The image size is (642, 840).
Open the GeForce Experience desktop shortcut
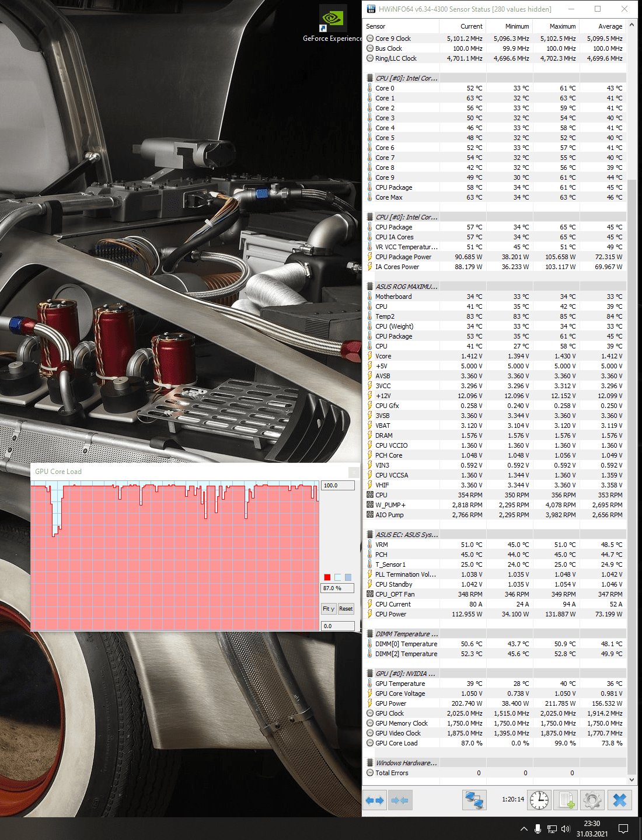click(332, 24)
